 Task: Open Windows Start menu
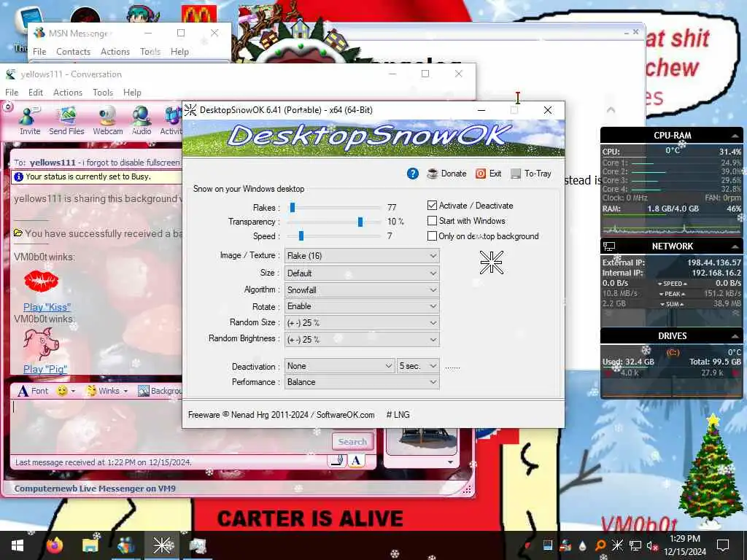18,545
